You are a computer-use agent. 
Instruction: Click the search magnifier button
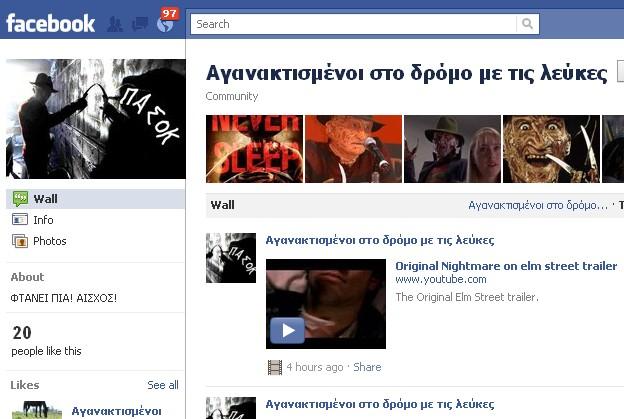[527, 24]
